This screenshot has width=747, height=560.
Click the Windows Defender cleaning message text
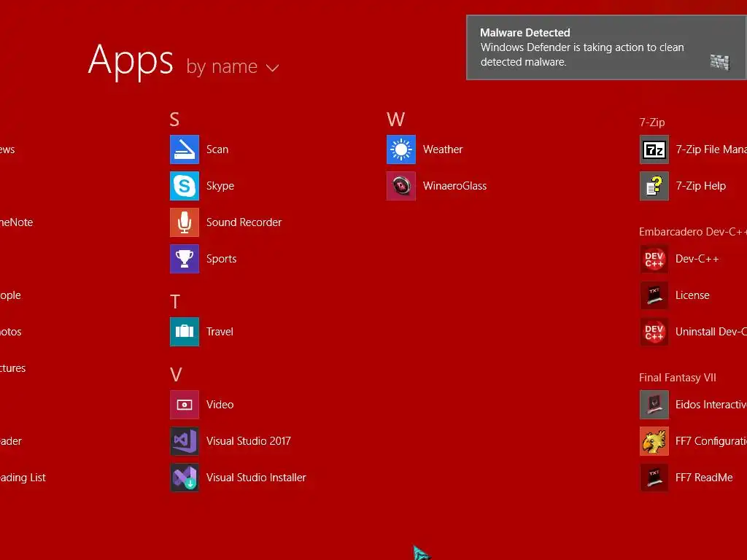pos(581,55)
